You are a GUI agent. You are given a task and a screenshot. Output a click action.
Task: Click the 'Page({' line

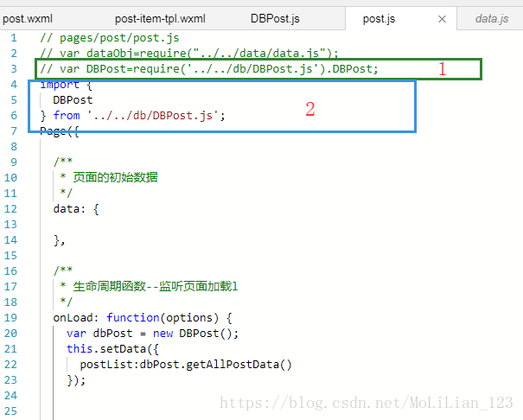(x=60, y=131)
